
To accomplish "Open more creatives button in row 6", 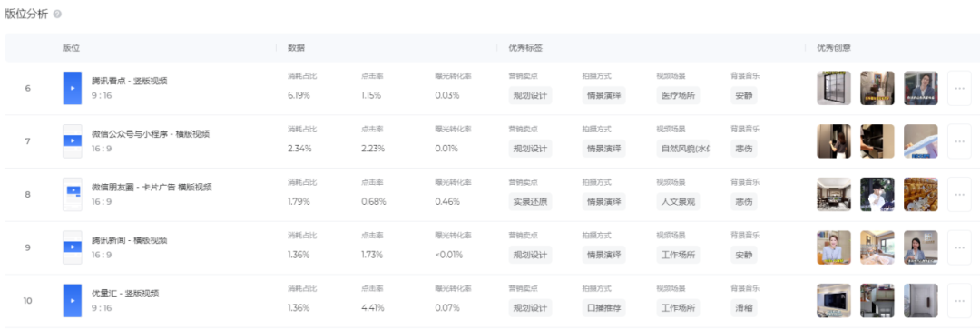I will coord(959,88).
